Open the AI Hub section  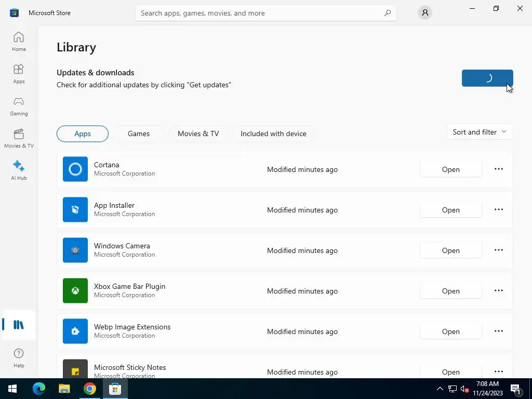[19, 170]
